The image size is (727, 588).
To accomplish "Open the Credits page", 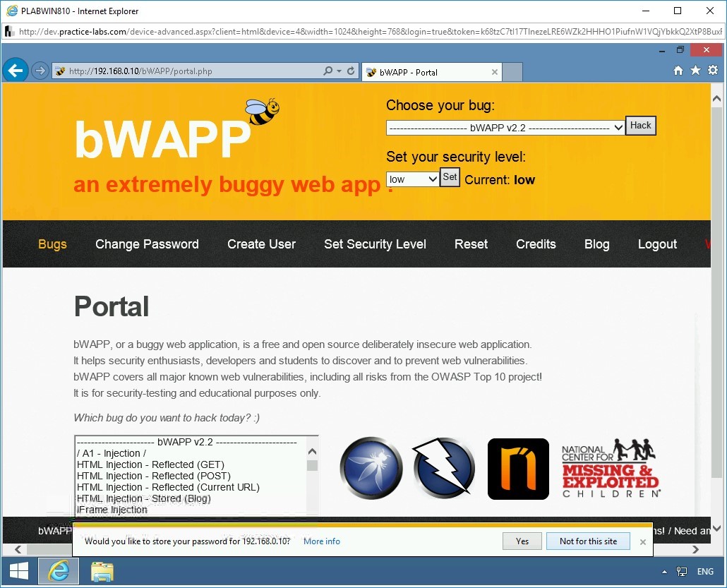I will [x=536, y=244].
